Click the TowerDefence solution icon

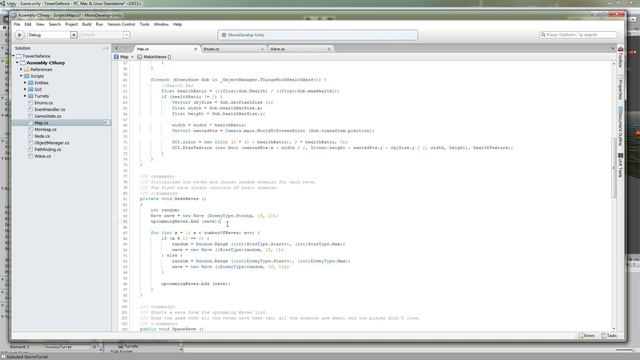click(19, 56)
